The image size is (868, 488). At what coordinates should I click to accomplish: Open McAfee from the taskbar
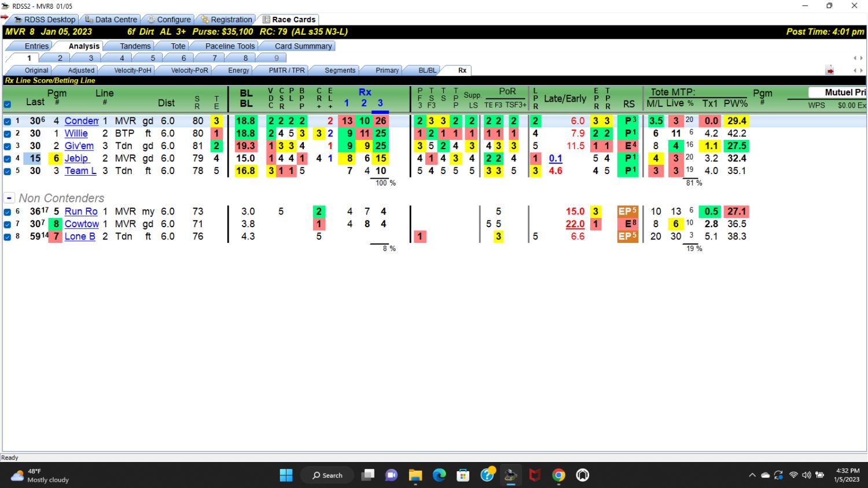pos(535,475)
